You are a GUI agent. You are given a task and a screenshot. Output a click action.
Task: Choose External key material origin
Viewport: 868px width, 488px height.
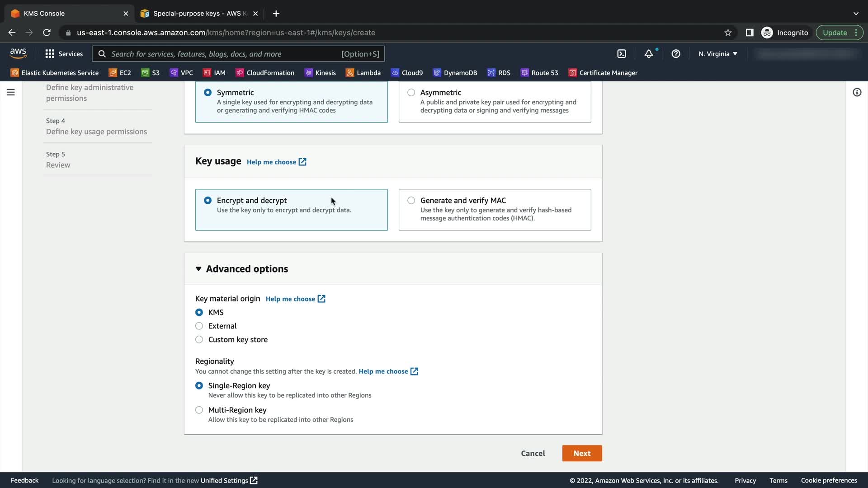(199, 326)
